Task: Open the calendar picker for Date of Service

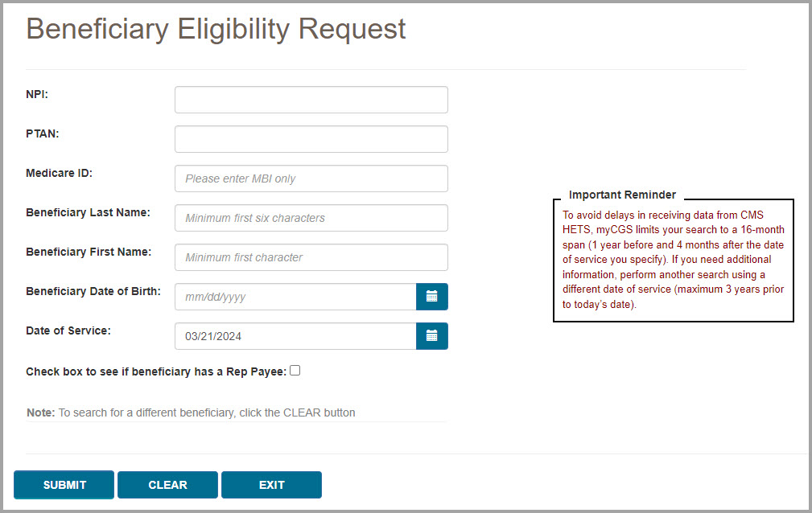Action: tap(432, 335)
